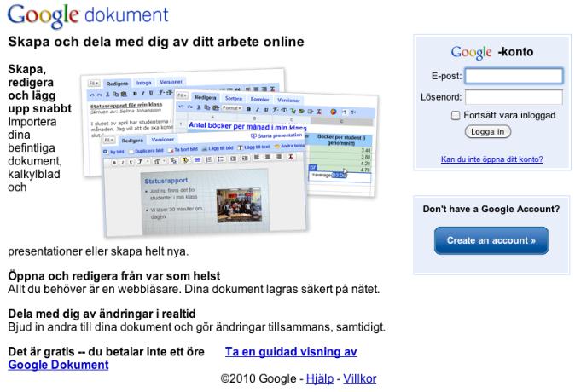Screen dimensions: 575x392
Task: Click the Google logo in the konto box
Action: click(471, 53)
